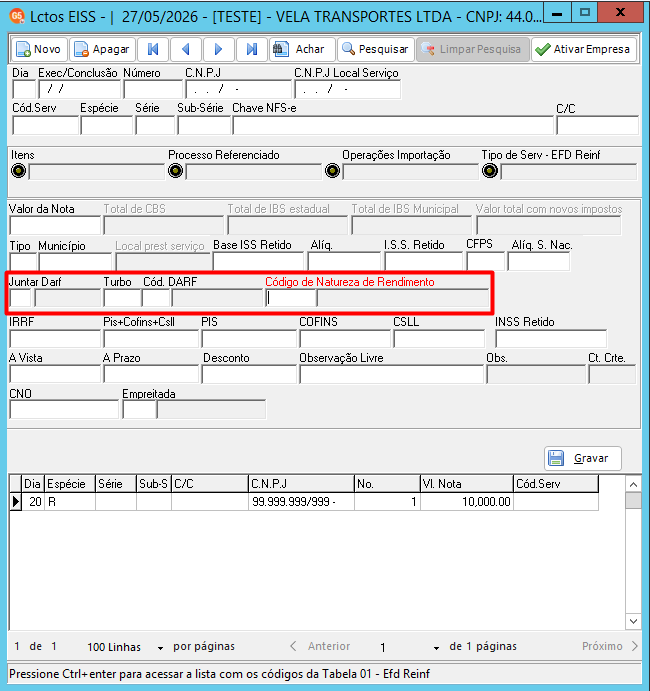Screen dimensions: 650x691
Task: Select the grid row with Dia 20
Action: (x=304, y=502)
